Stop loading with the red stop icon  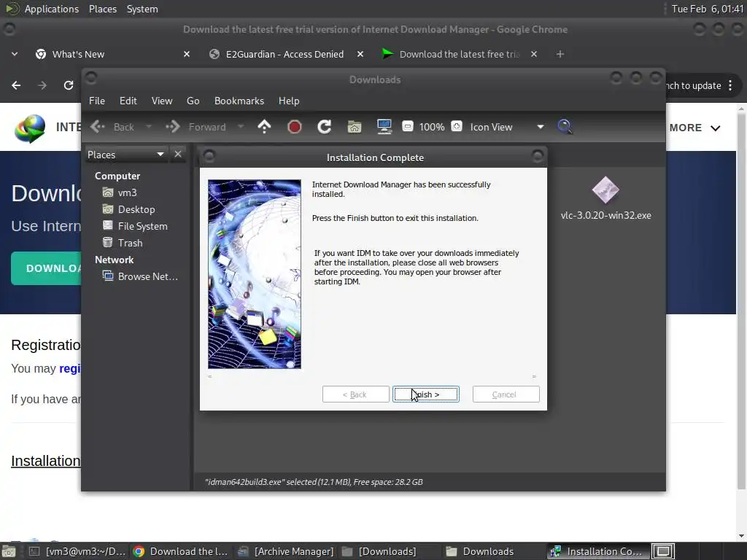(x=295, y=127)
